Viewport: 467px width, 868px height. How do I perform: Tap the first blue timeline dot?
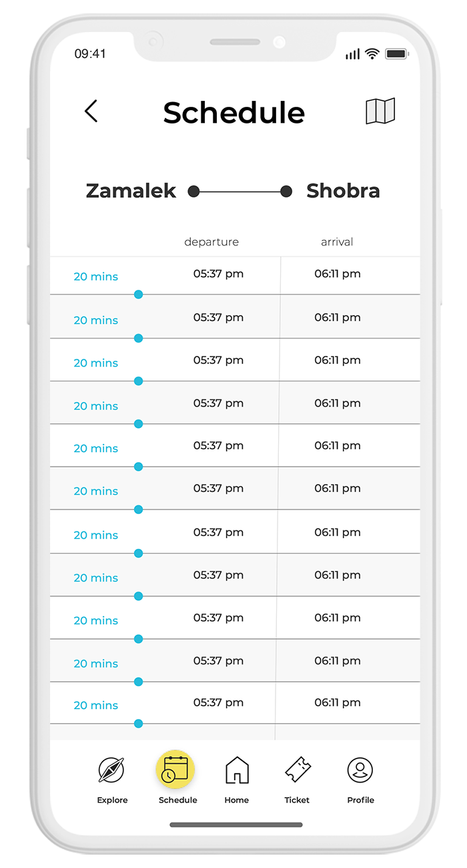tap(138, 294)
